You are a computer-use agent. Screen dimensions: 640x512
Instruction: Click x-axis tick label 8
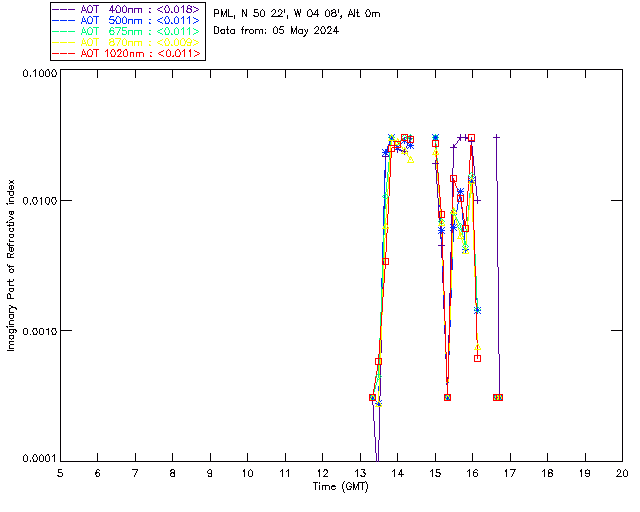173,473
